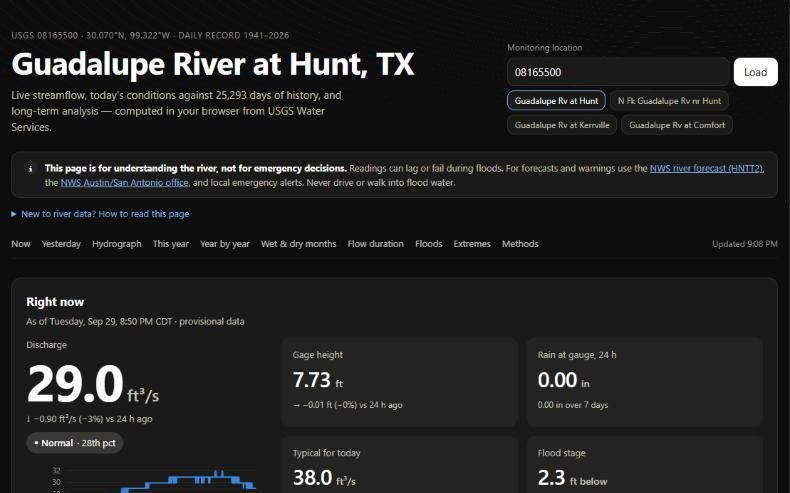Viewport: 790px width, 493px height.
Task: Click the info icon in the notice banner
Action: coord(30,169)
